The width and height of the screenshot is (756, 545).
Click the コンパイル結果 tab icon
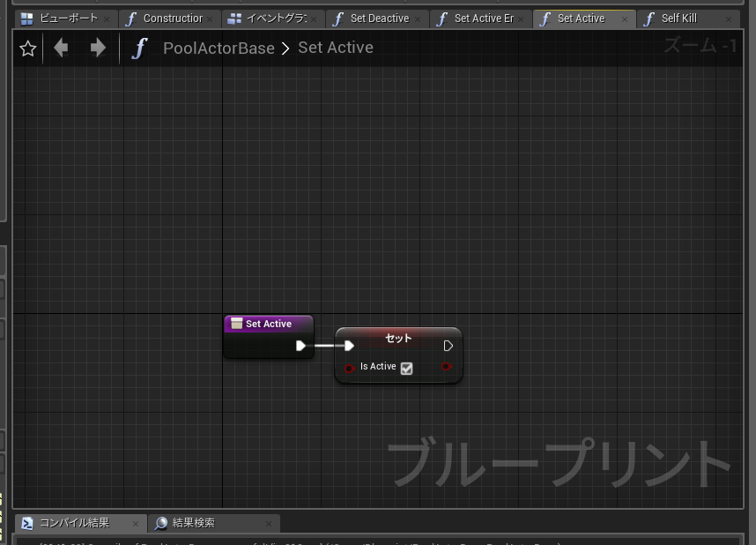pyautogui.click(x=27, y=523)
